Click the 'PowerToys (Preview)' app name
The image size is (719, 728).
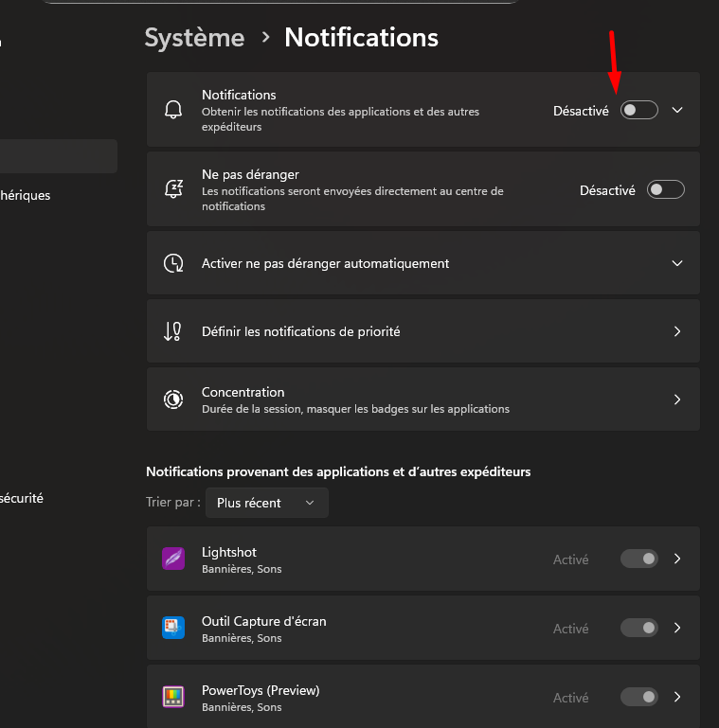coord(261,690)
